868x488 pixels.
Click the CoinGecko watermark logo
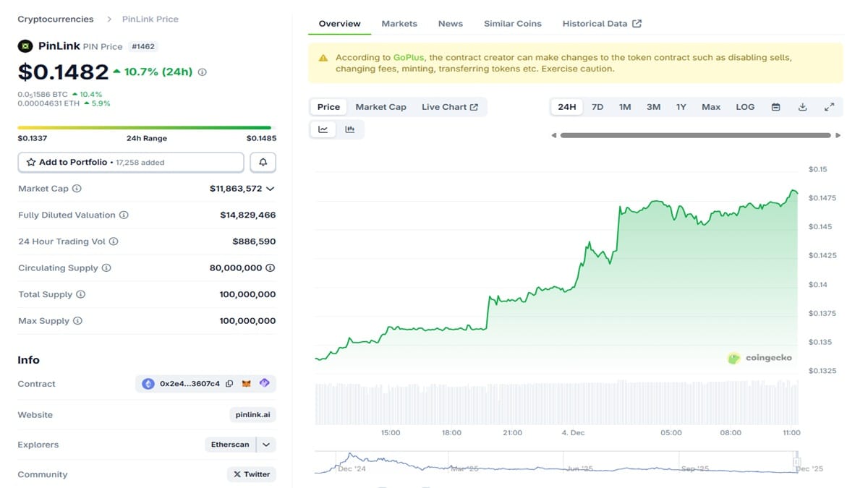(734, 357)
